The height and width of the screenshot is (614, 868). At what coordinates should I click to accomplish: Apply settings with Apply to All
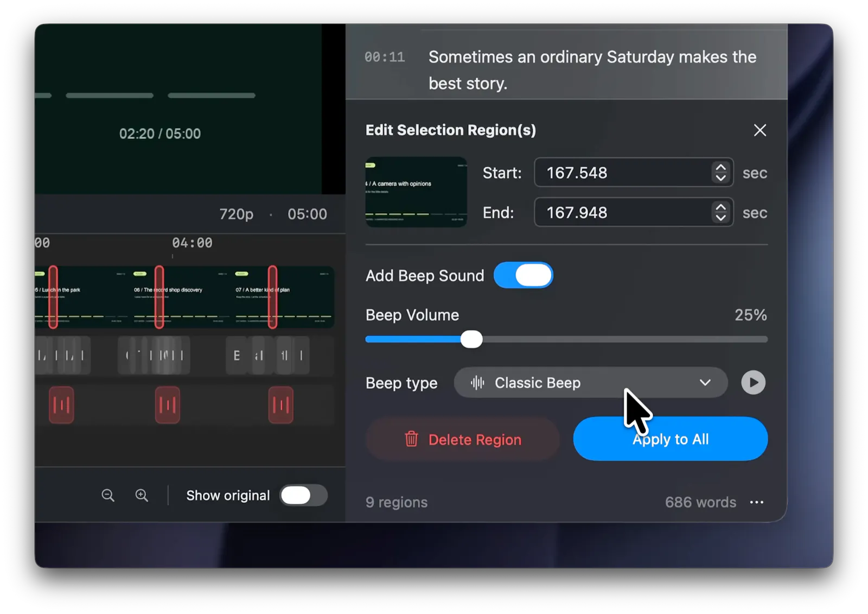(x=670, y=439)
